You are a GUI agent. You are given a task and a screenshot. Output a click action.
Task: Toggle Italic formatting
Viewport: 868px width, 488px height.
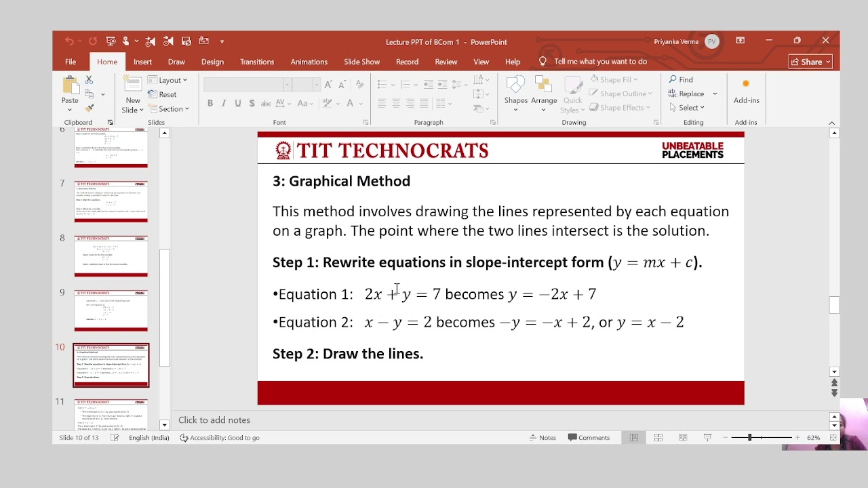coord(224,103)
